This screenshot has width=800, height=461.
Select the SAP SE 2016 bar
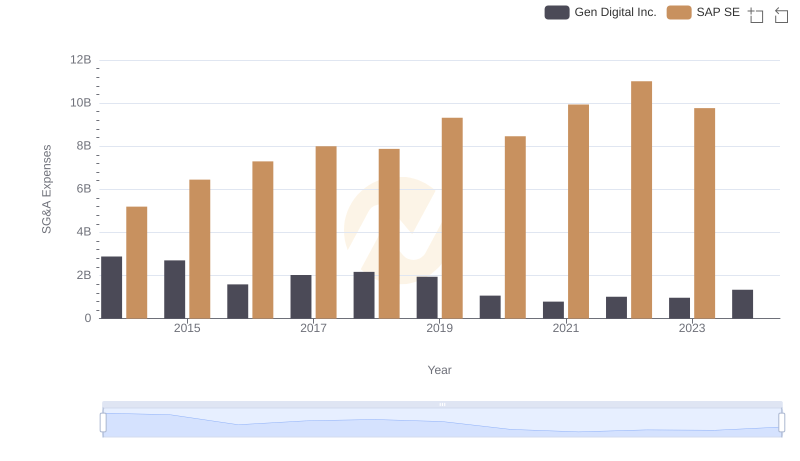tap(263, 240)
